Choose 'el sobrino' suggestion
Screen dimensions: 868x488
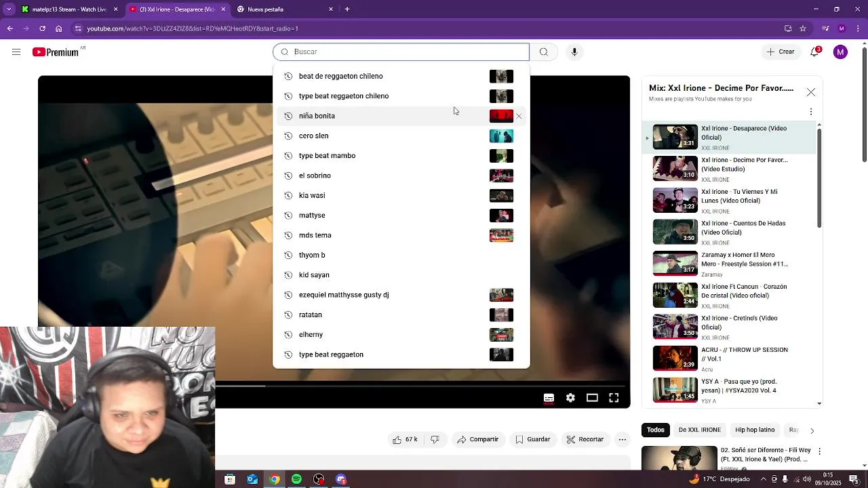point(401,176)
